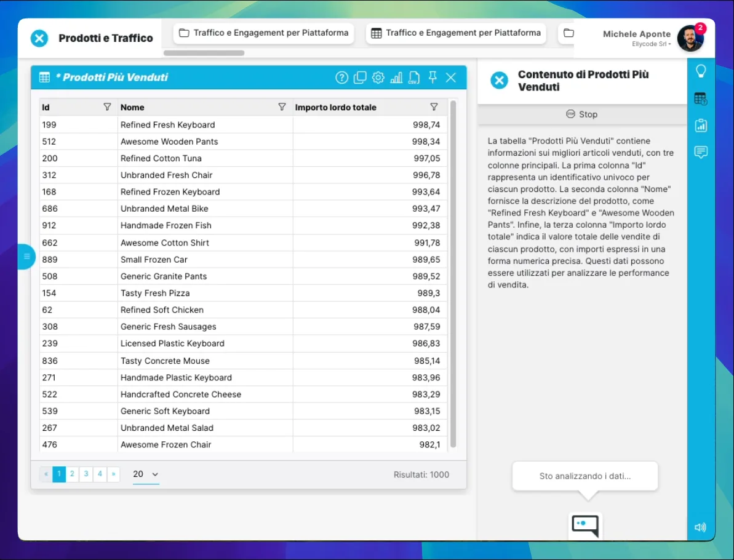Filter the Id column
Viewport: 734px width, 560px height.
tap(107, 107)
